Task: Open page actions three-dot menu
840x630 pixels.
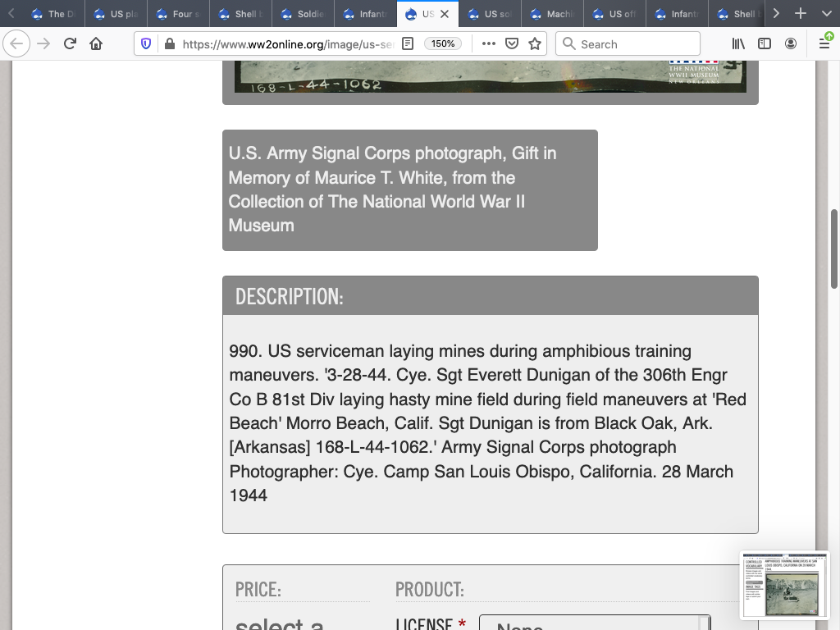Action: (x=489, y=43)
